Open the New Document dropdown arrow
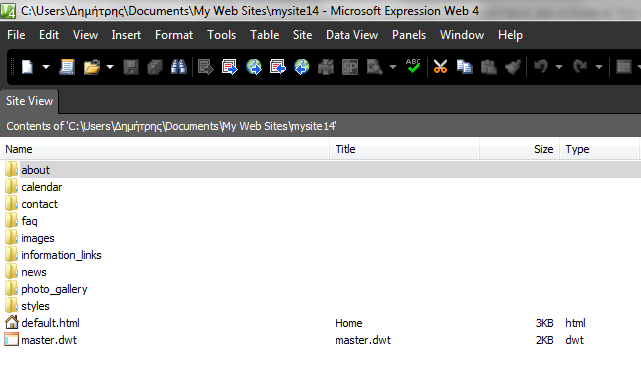This screenshot has width=641, height=371. coord(46,67)
